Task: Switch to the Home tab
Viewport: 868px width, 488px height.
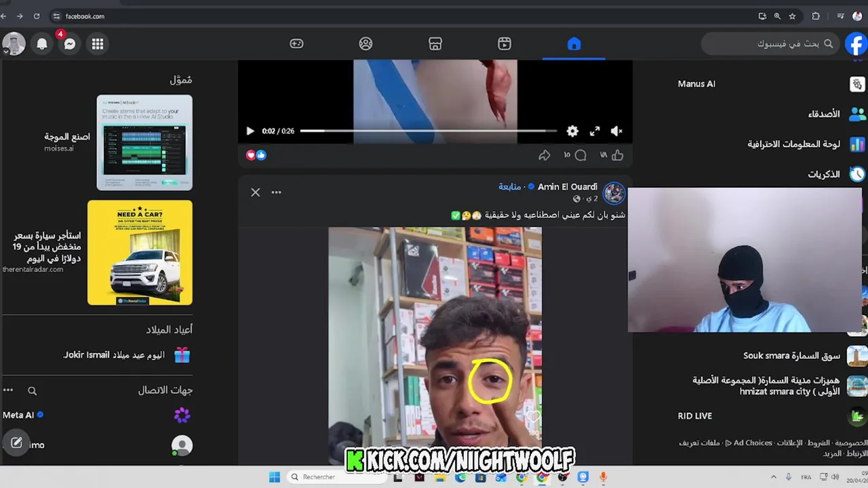Action: pyautogui.click(x=574, y=44)
